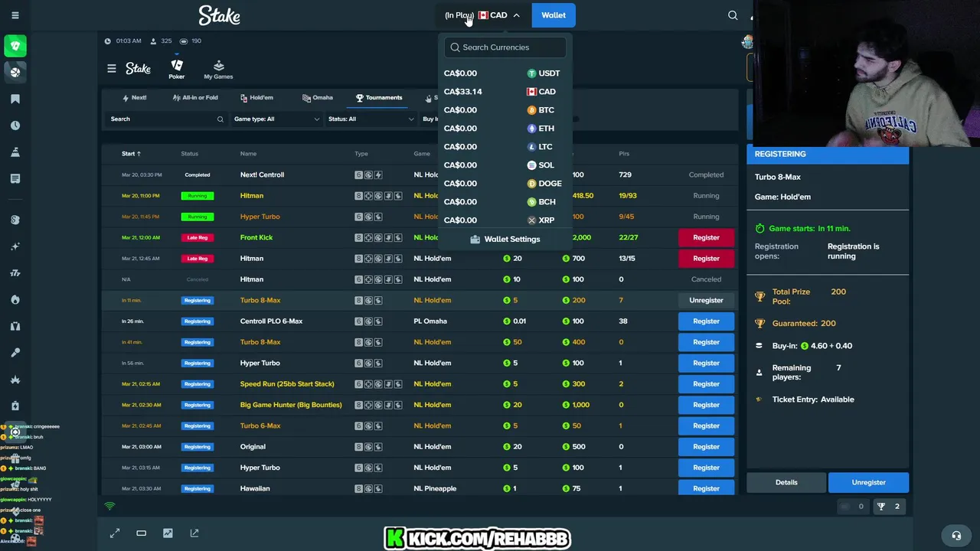Open the notepad bets sidebar icon
This screenshot has height=551, width=980.
click(x=15, y=178)
